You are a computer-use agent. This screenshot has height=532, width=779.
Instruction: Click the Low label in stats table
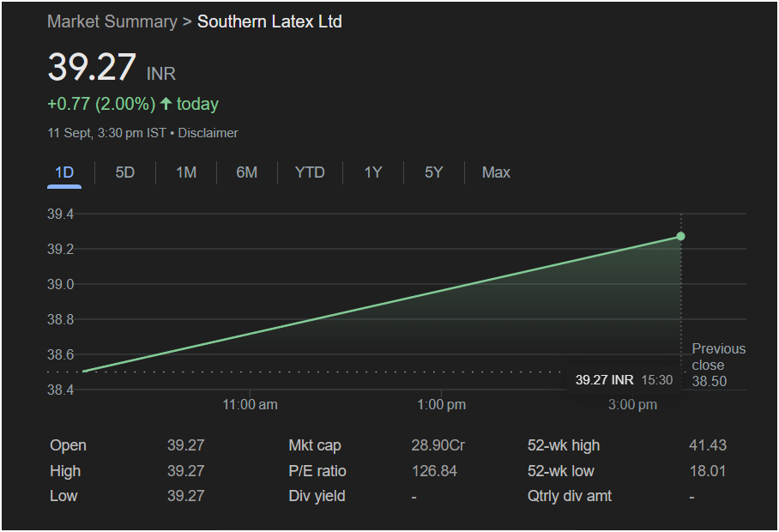(x=63, y=496)
